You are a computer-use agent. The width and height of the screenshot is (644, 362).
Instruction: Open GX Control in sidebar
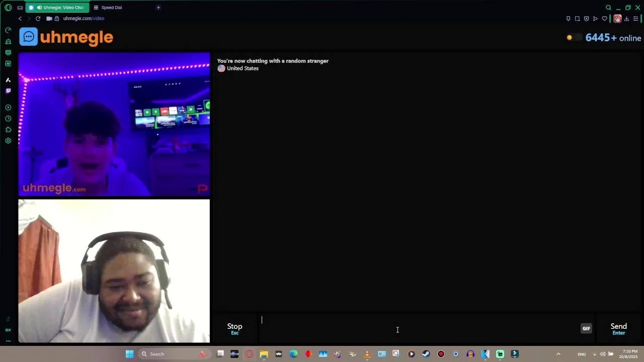[x=8, y=30]
